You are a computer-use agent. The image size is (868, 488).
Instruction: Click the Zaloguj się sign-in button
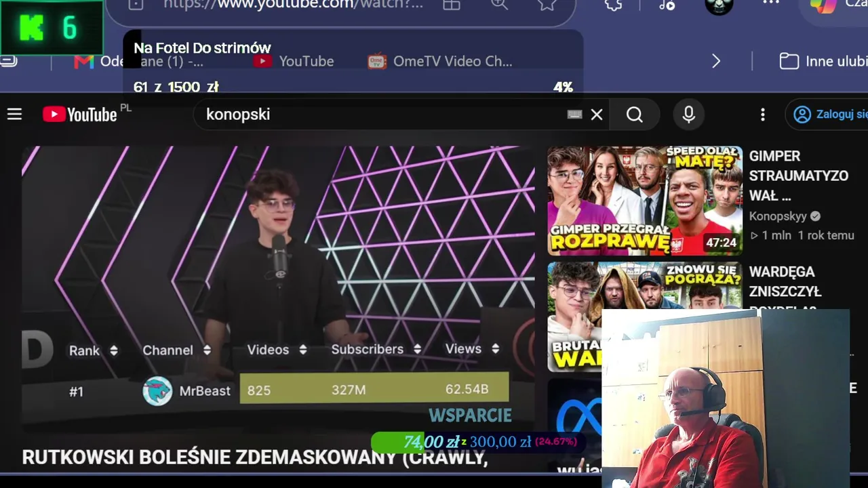click(829, 115)
